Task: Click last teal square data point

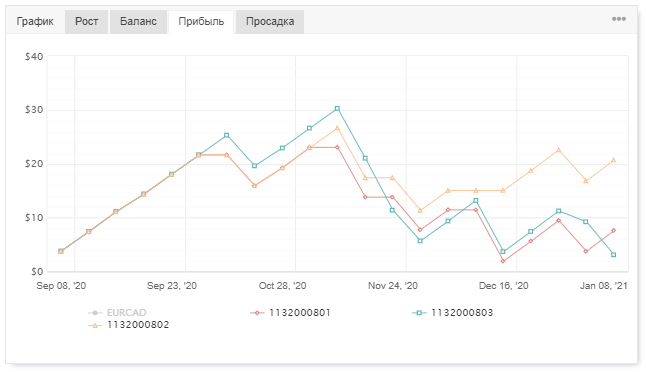Action: 614,255
